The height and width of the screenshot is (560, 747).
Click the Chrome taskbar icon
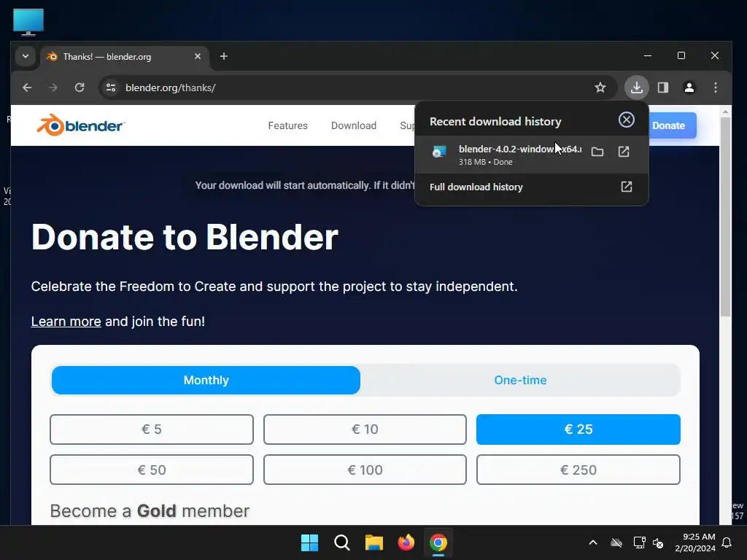pyautogui.click(x=438, y=542)
